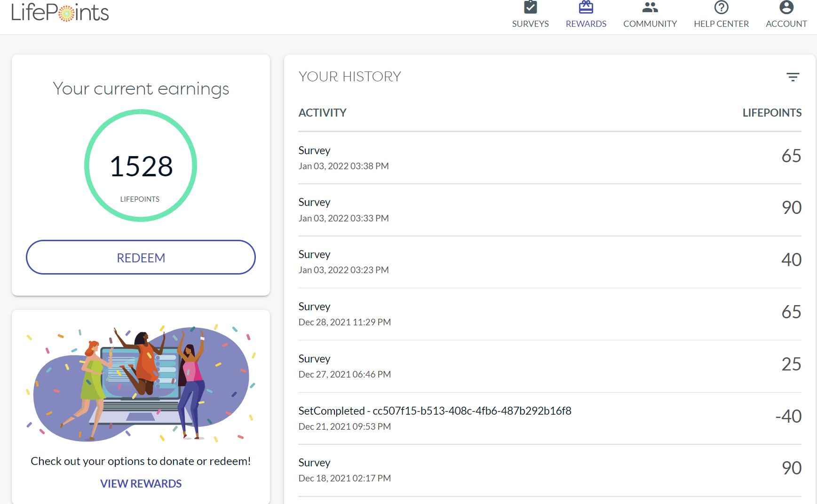Click the 'Your current earnings' heading
Image resolution: width=817 pixels, height=504 pixels.
tap(141, 89)
